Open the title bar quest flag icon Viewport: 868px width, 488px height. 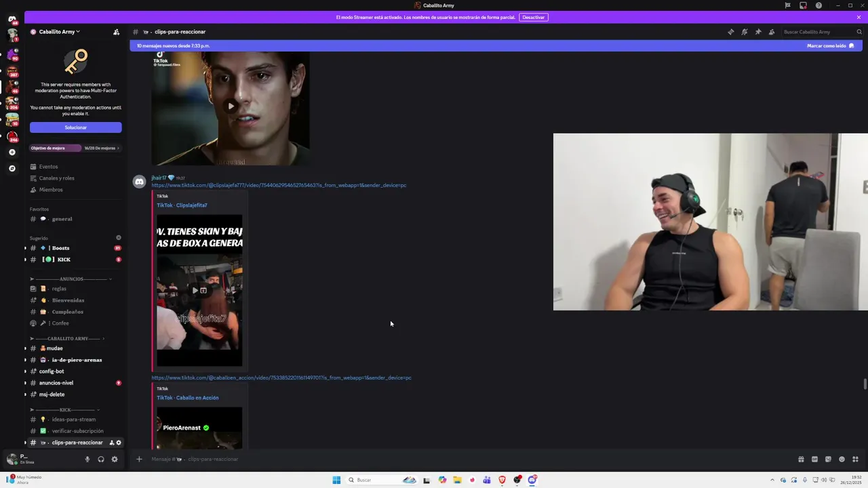click(787, 5)
